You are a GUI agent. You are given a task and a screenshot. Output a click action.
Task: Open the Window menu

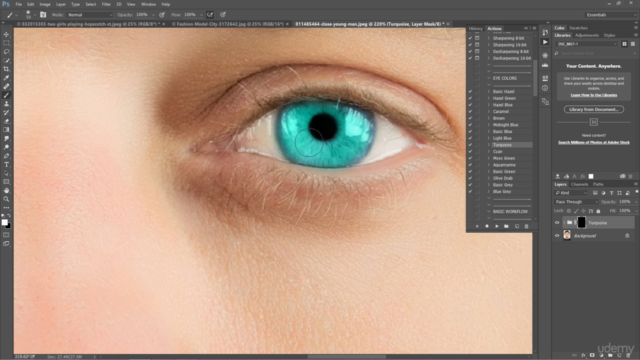(x=148, y=4)
